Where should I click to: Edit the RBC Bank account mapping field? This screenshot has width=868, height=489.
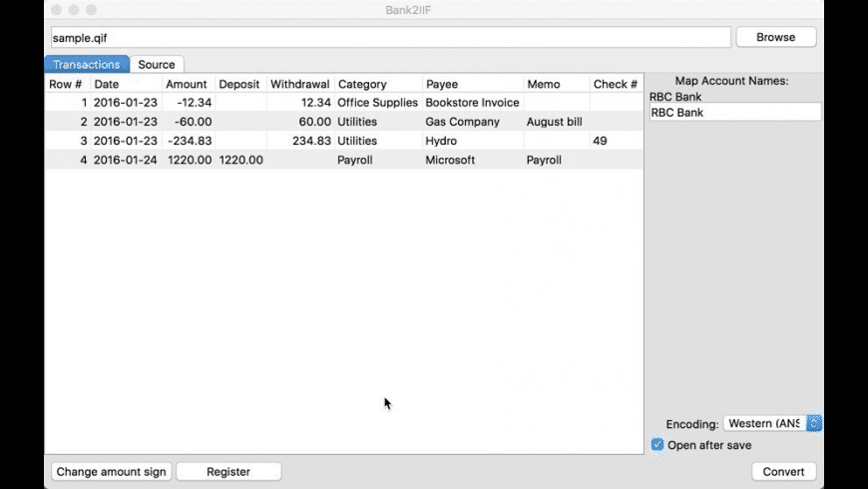tap(735, 113)
